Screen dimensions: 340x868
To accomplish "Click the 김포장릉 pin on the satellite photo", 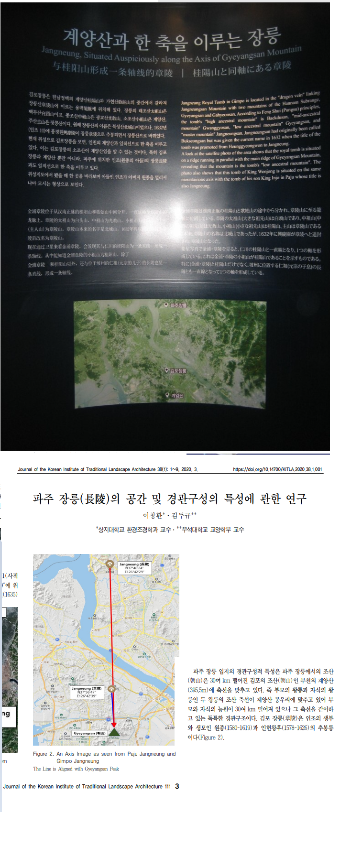I will (x=166, y=370).
